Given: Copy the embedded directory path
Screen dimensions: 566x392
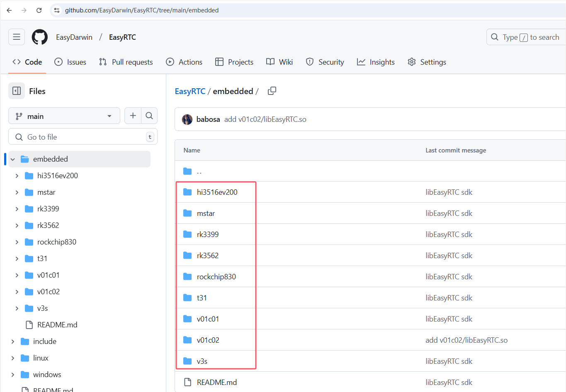Looking at the screenshot, I should click(272, 90).
